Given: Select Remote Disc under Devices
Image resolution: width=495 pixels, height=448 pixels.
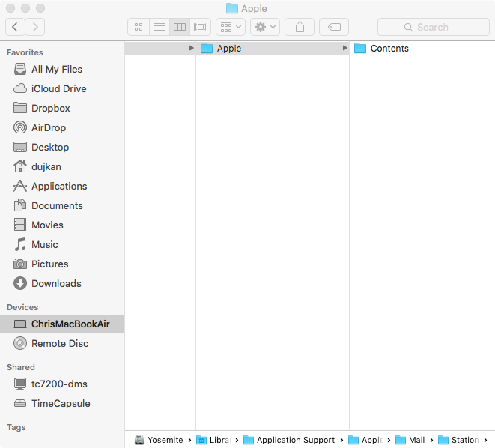Looking at the screenshot, I should [x=62, y=344].
